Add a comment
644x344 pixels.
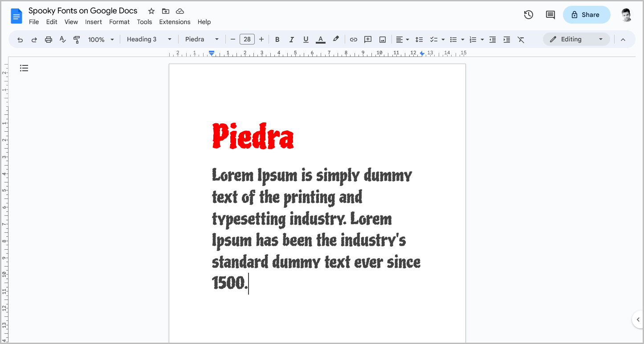(368, 39)
